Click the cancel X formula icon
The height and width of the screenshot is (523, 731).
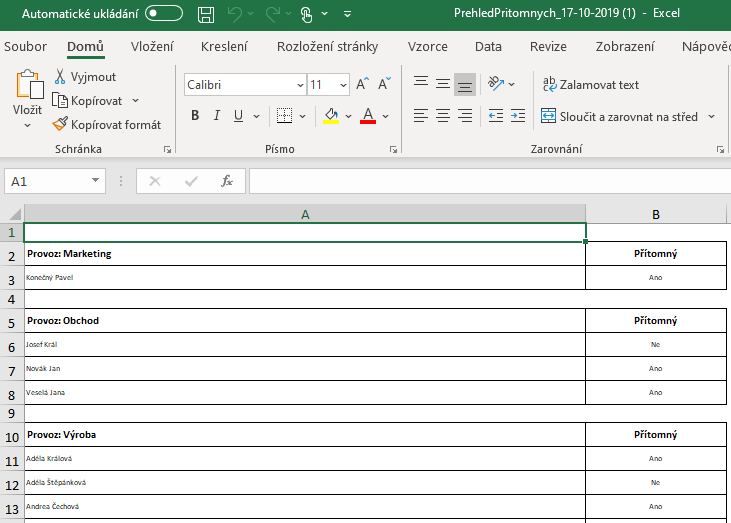click(x=155, y=181)
